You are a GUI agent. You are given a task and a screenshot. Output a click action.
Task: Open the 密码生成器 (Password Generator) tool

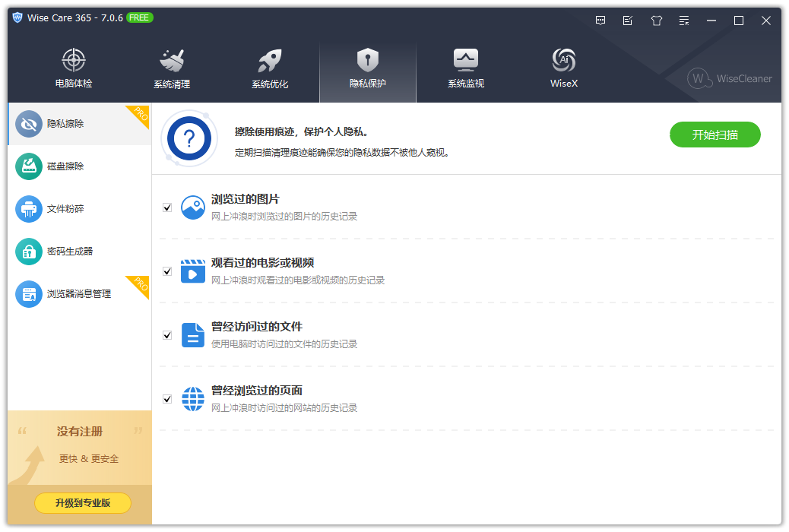tap(29, 252)
